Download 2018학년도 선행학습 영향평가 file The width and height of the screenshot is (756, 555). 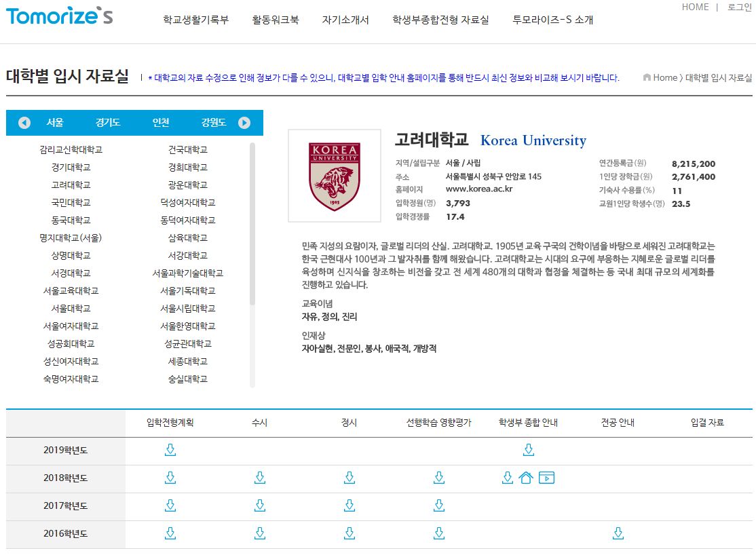point(439,478)
